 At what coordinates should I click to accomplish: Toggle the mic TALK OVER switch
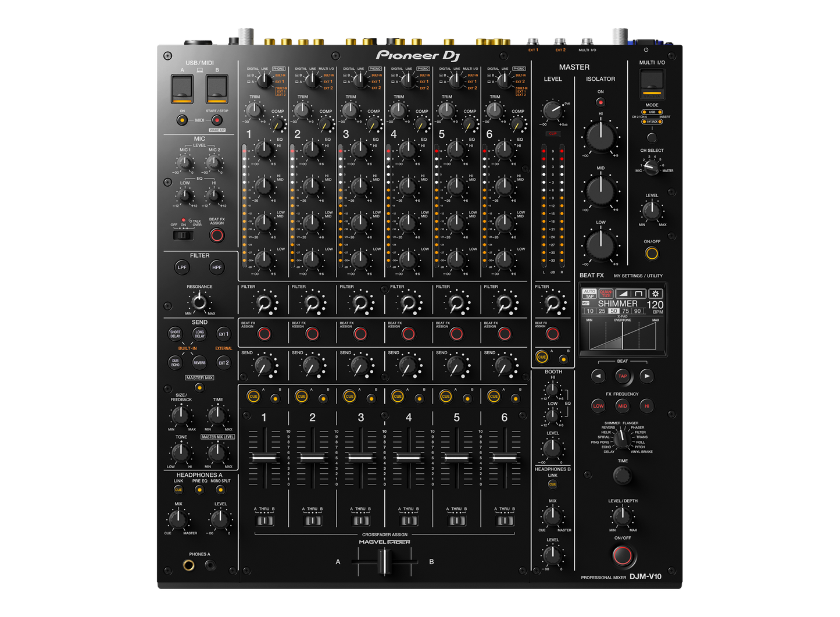coord(183,235)
